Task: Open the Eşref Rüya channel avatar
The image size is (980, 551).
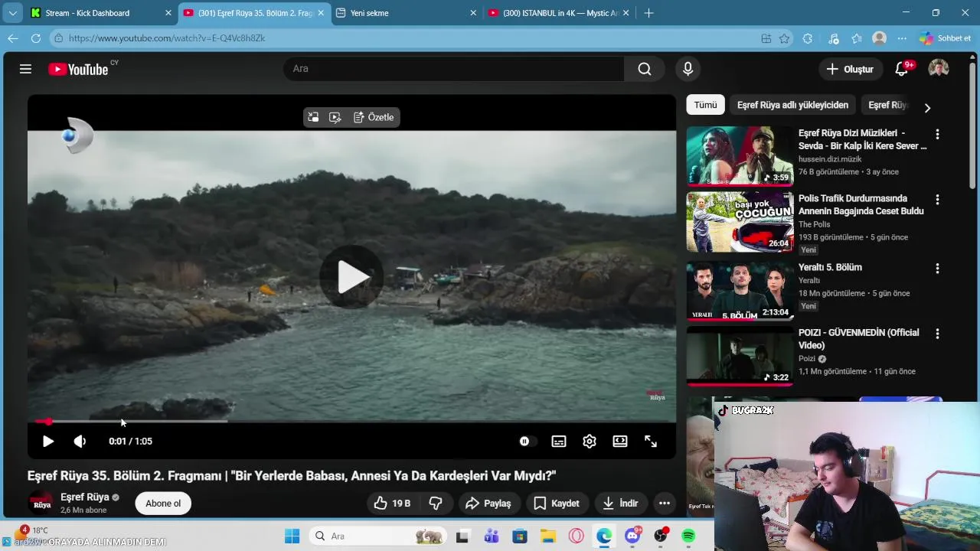Action: tap(41, 503)
